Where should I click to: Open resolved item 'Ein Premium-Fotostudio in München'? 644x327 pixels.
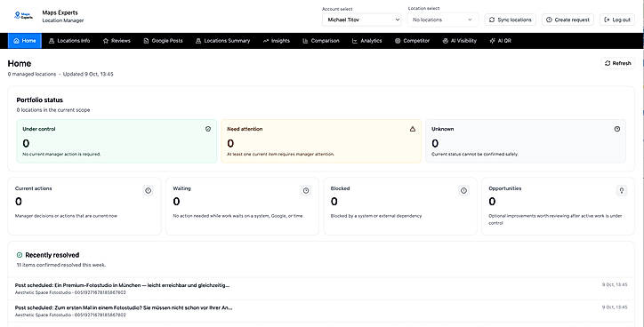tap(321, 289)
